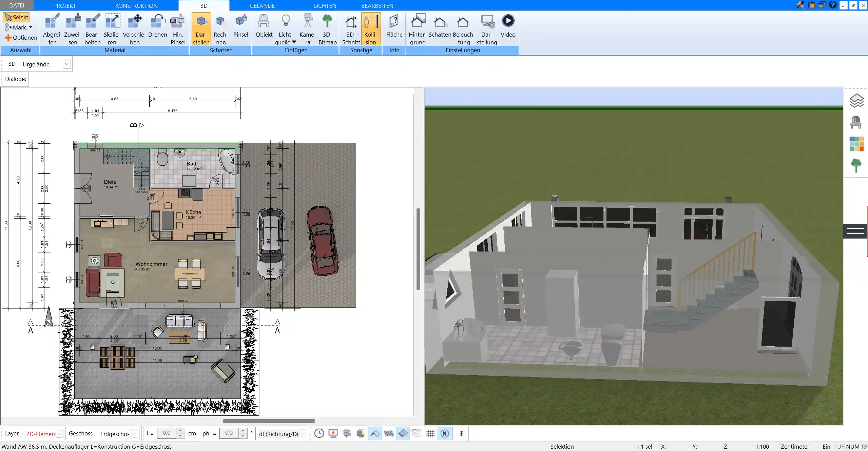Image resolution: width=868 pixels, height=451 pixels.
Task: Switch to the KONSTRUKTION tab
Action: [136, 6]
